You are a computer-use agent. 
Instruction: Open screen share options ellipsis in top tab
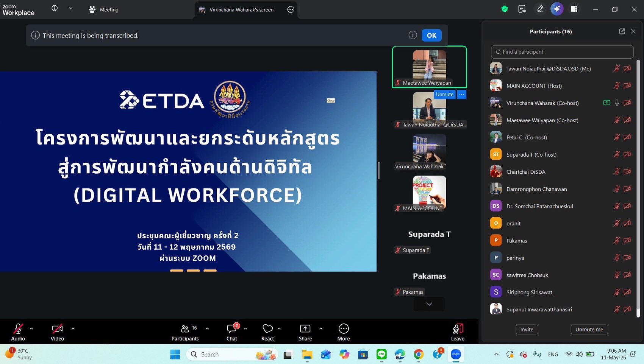coord(291,9)
